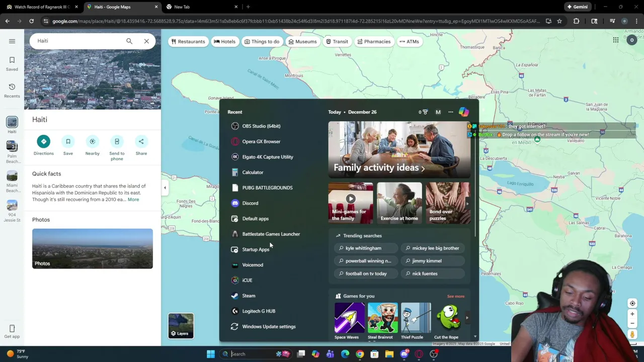Open the Layers map switcher
644x362 pixels.
[x=181, y=326]
